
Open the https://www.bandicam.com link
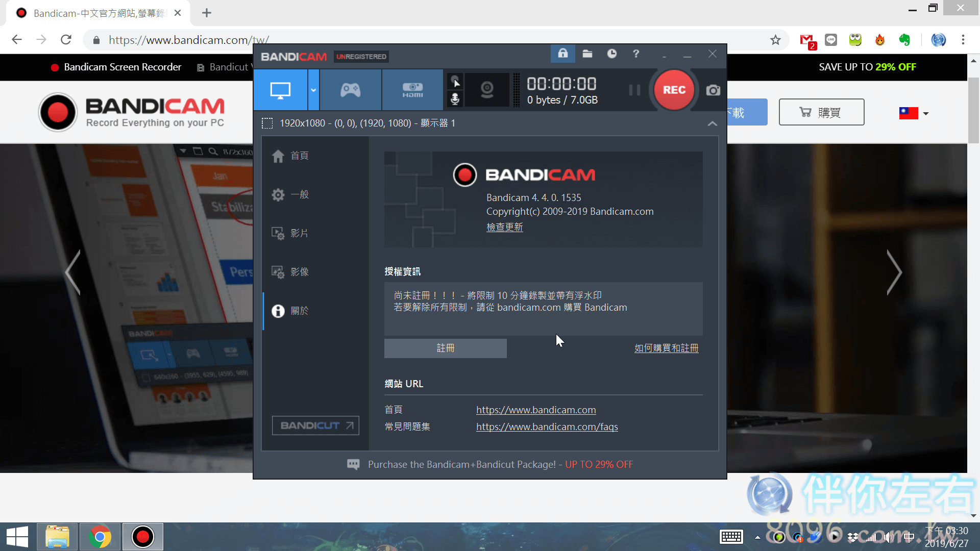tap(536, 410)
